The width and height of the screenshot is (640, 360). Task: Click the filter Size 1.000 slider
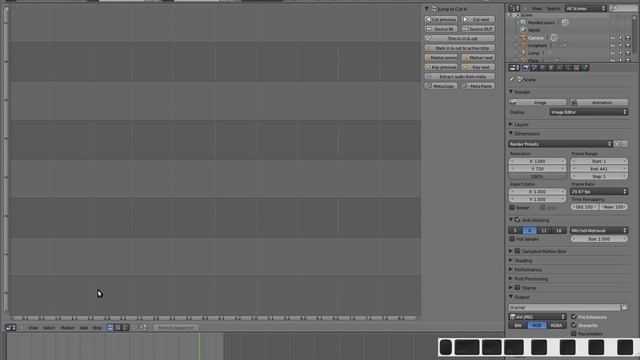(x=599, y=239)
